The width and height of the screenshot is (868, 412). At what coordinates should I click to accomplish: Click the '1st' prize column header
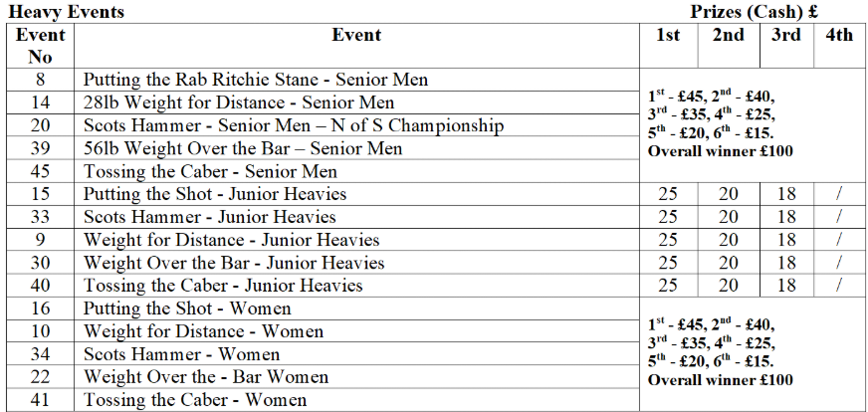[668, 35]
